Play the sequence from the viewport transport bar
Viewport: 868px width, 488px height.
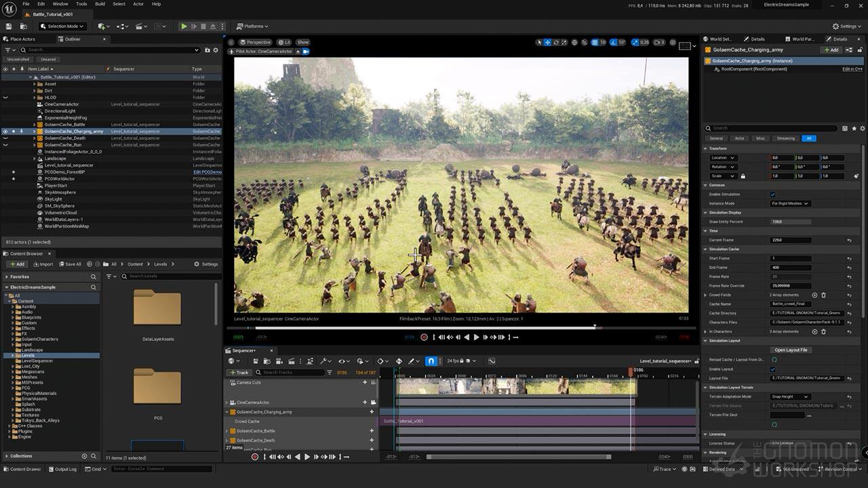(476, 337)
